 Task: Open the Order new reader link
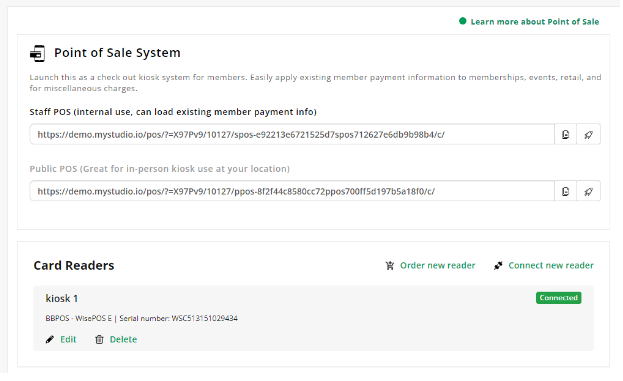pyautogui.click(x=437, y=265)
